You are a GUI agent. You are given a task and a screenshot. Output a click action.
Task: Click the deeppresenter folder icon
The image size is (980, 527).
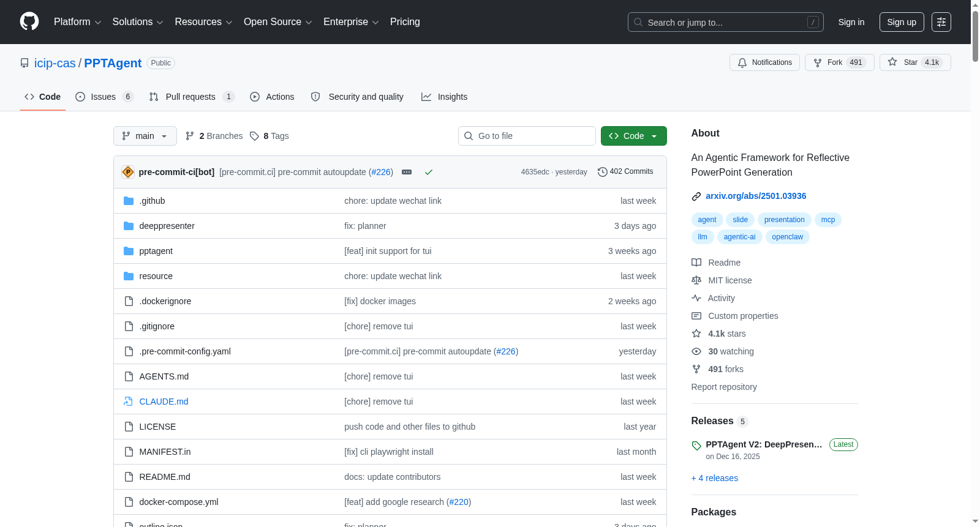click(129, 226)
